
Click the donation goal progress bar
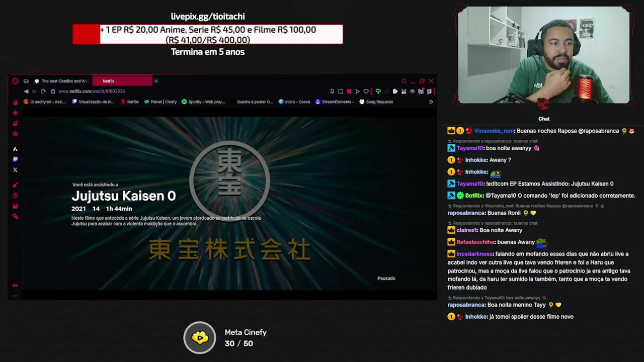point(208,34)
